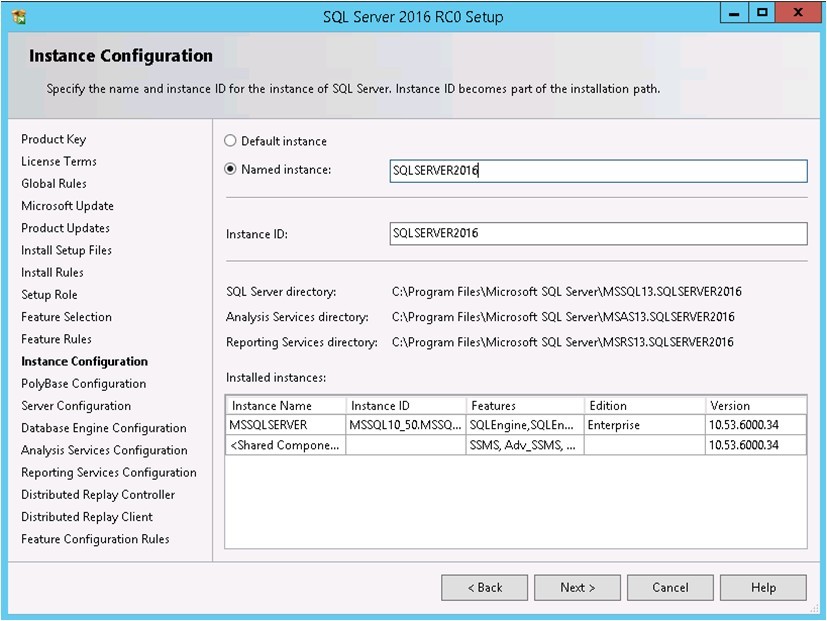Image resolution: width=827 pixels, height=621 pixels.
Task: Select Server Configuration in sidebar
Action: point(76,406)
